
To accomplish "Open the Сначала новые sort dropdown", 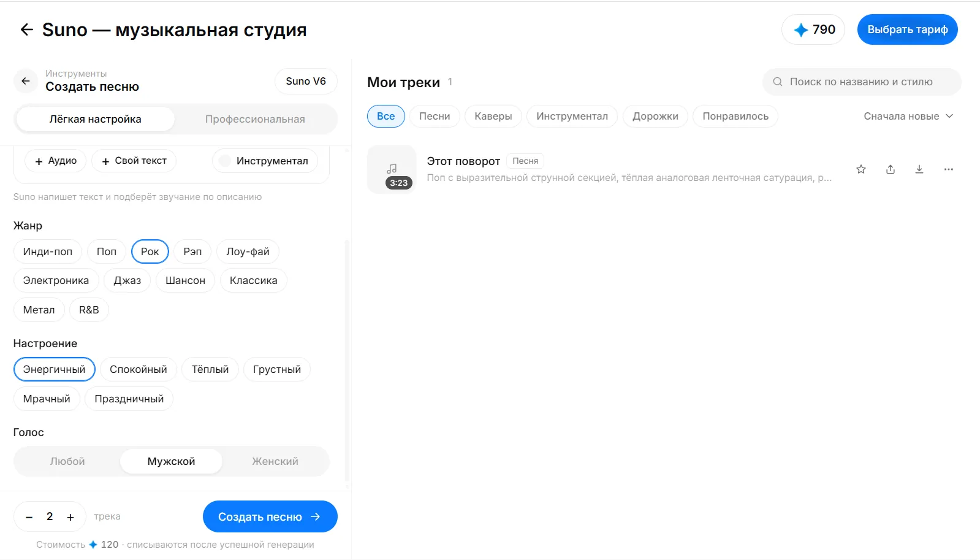I will pyautogui.click(x=908, y=116).
